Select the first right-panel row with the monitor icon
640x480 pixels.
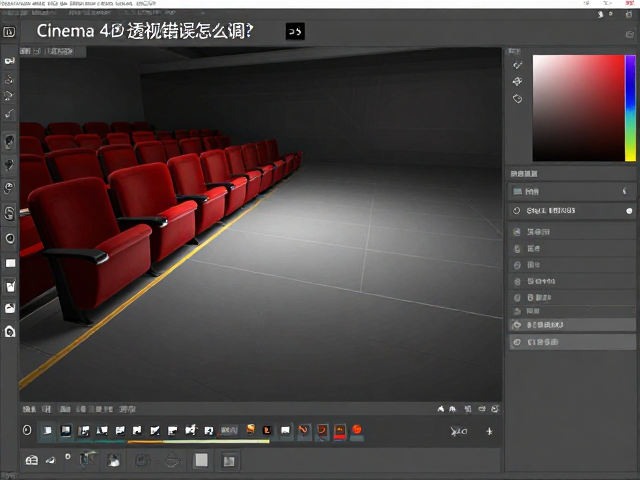click(571, 191)
